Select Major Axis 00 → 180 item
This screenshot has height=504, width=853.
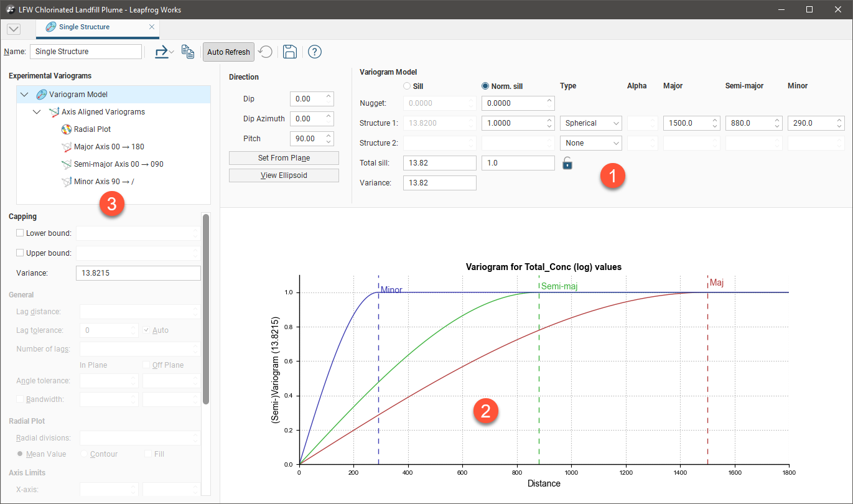click(x=108, y=147)
